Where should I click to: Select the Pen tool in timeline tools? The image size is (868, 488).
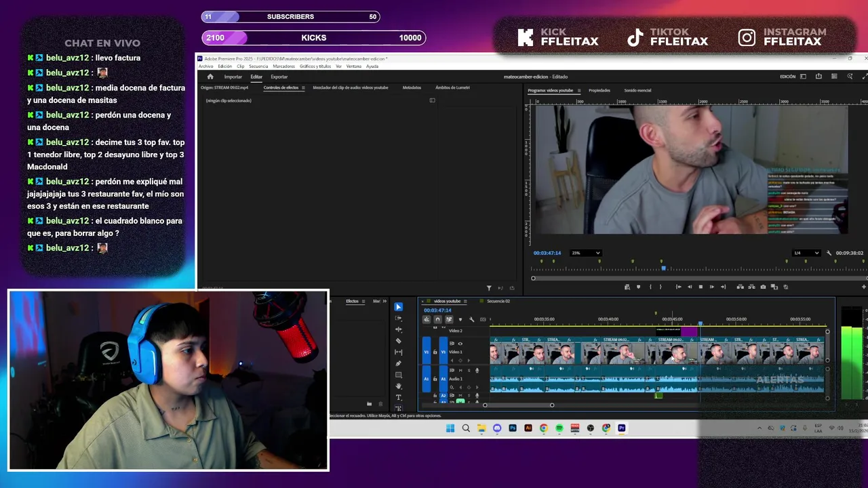tap(399, 363)
